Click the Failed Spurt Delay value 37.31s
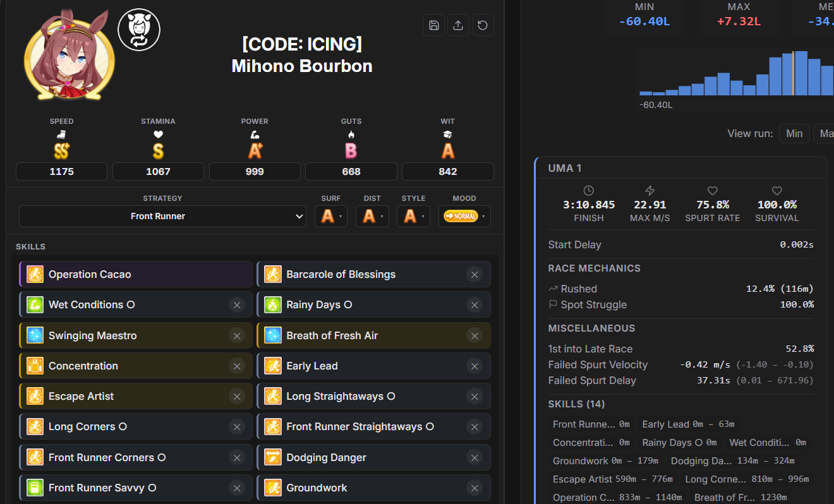This screenshot has height=504, width=834. (713, 380)
